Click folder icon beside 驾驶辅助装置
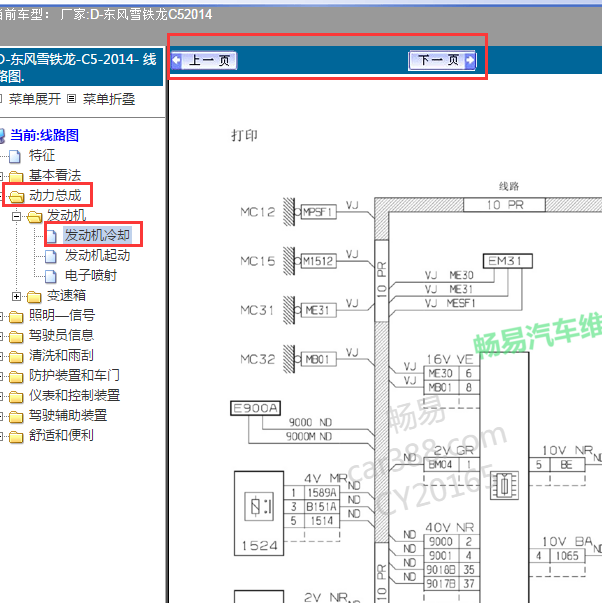Screen dimensions: 602x603 pos(16,416)
